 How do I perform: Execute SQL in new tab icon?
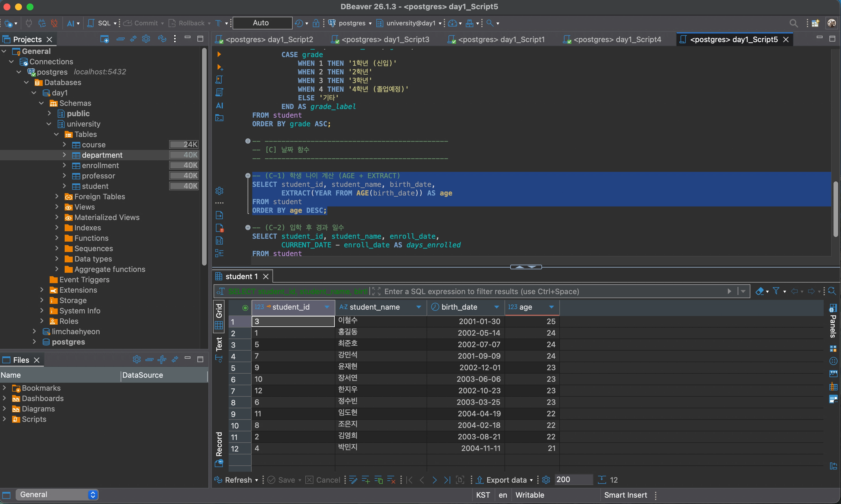(220, 67)
